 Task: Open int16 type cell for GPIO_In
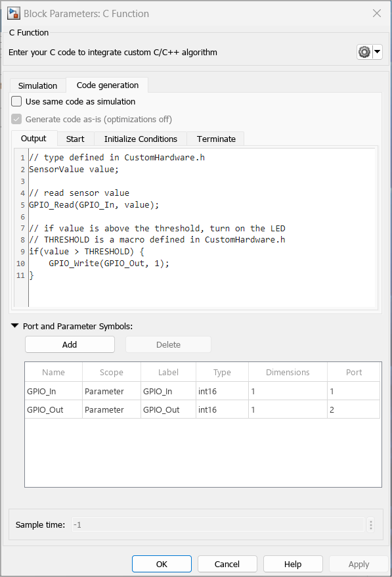click(x=223, y=391)
